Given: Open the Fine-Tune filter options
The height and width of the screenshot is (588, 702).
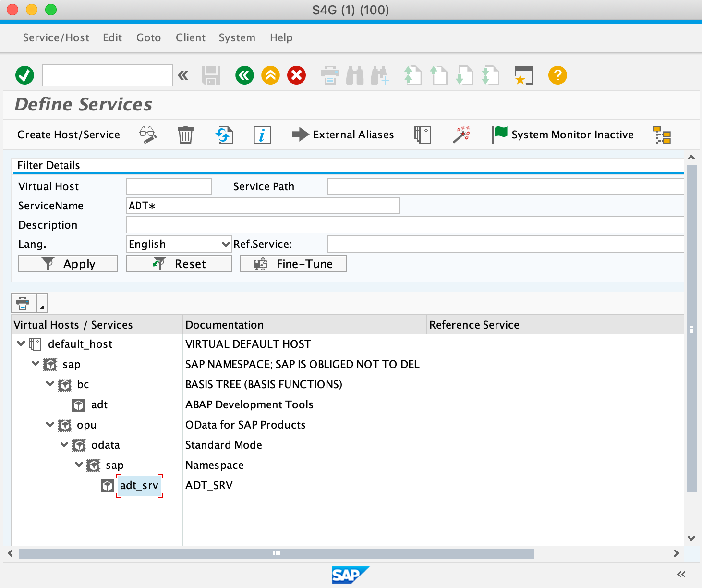Looking at the screenshot, I should point(293,263).
